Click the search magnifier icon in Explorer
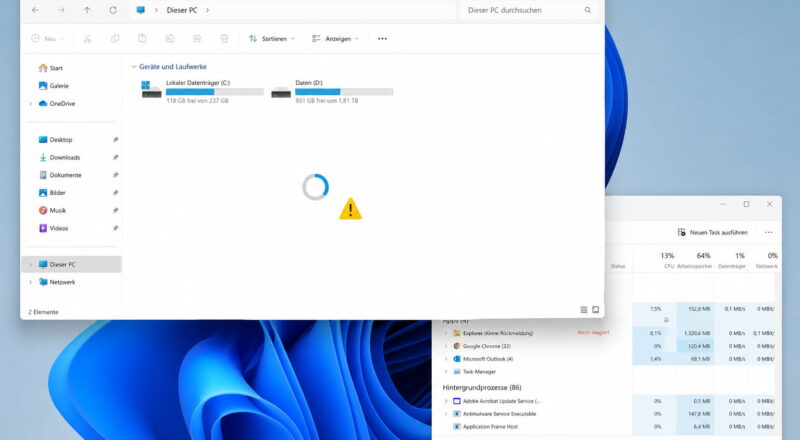Viewport: 800px width, 440px height. [x=588, y=10]
